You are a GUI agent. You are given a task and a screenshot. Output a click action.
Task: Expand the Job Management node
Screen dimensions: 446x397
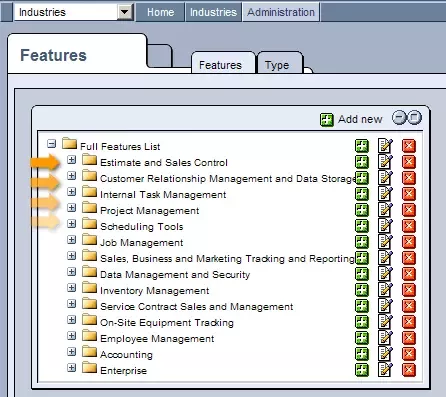point(71,240)
